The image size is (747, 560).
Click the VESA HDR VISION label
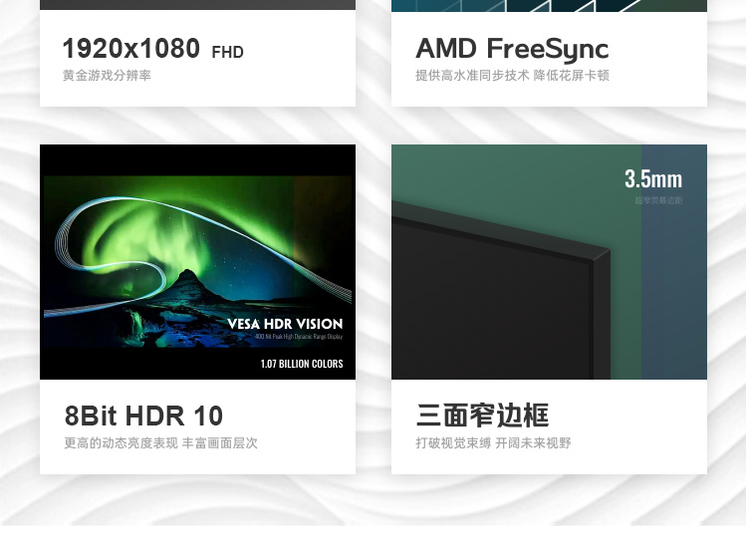click(x=285, y=324)
